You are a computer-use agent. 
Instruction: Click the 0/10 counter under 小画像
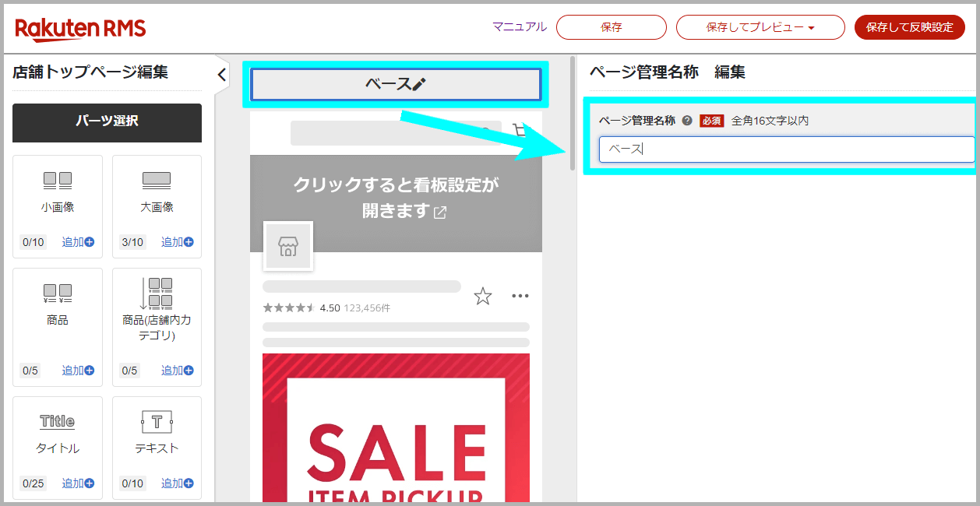tap(33, 242)
